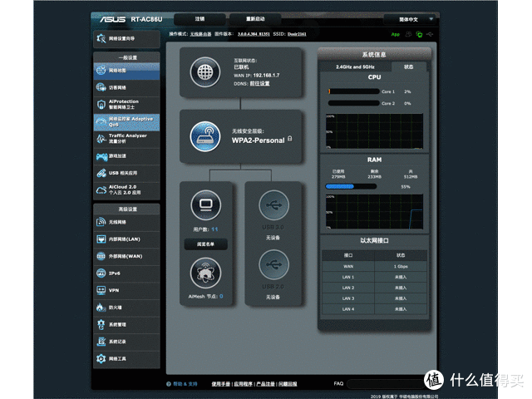Click the LAN 3 row in Ethernet table

click(x=375, y=298)
